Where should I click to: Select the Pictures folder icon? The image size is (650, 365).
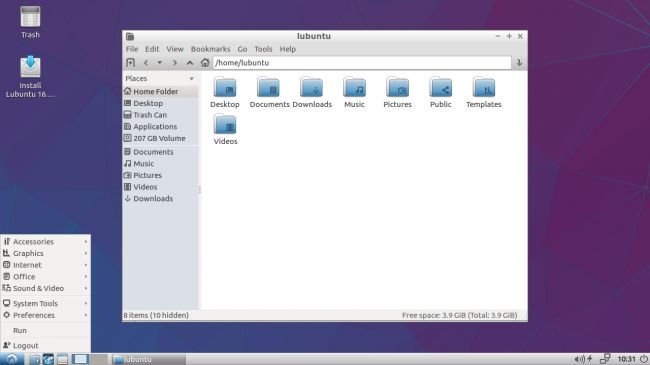(398, 88)
